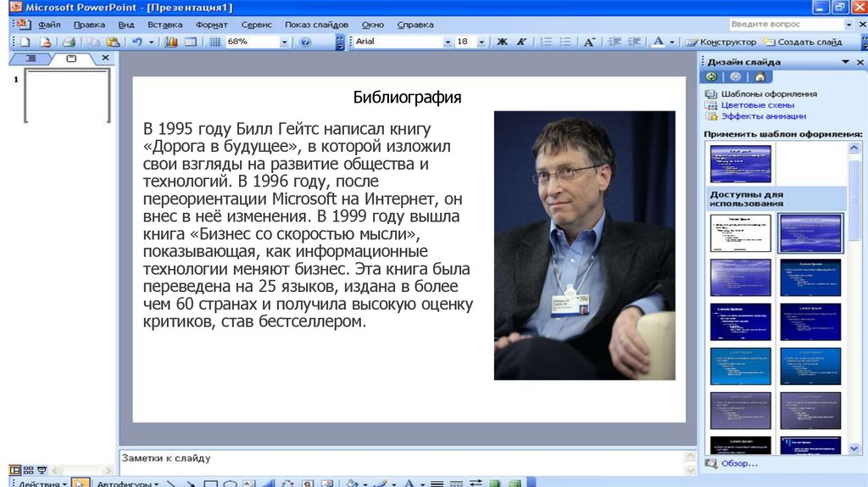Click the Обзор... link
868x487 pixels.
point(738,463)
